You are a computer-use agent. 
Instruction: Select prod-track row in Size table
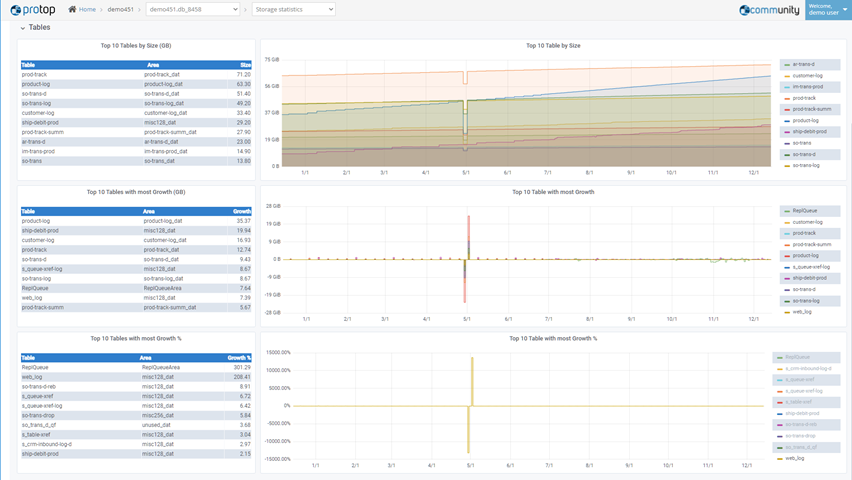pos(136,74)
